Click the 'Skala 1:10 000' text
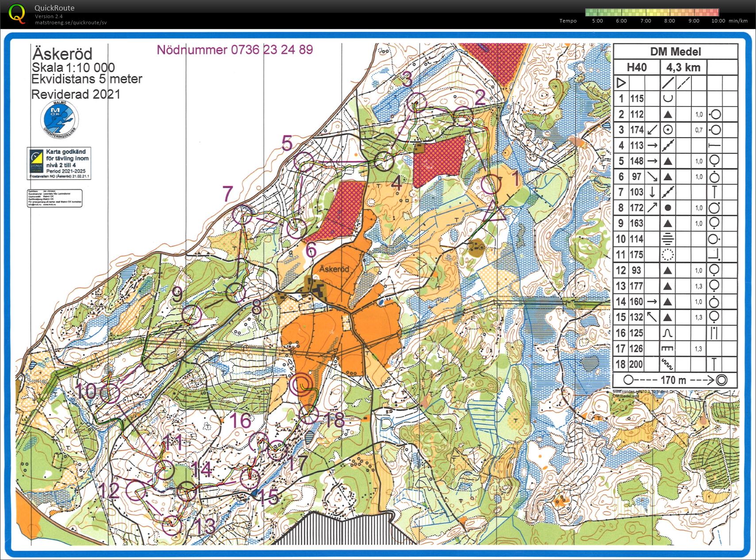 (x=73, y=68)
